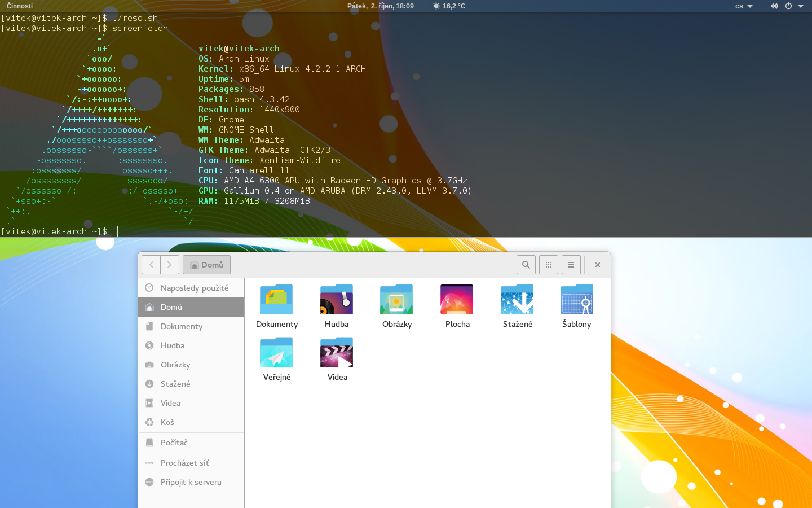Open the Plocha desktop folder icon
This screenshot has width=812, height=508.
click(x=457, y=299)
